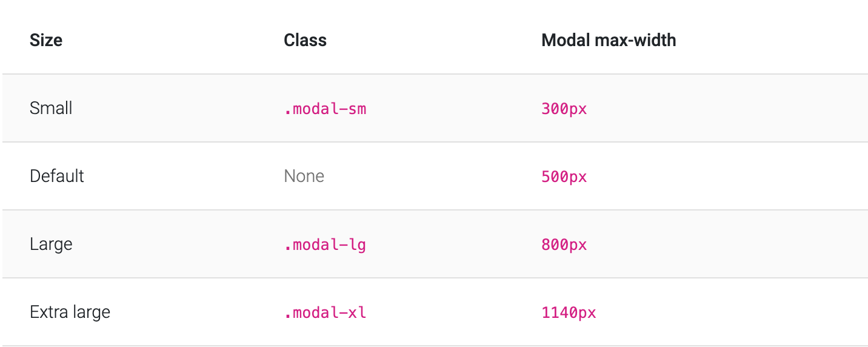Click the Modal max-width column header
This screenshot has width=868, height=347.
tap(609, 40)
